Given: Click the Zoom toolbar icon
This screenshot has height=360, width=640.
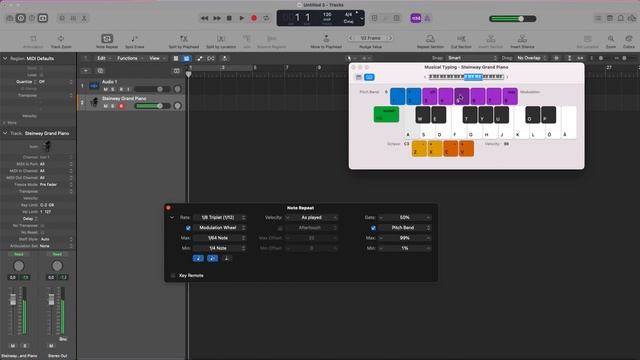Looking at the screenshot, I should [x=611, y=39].
